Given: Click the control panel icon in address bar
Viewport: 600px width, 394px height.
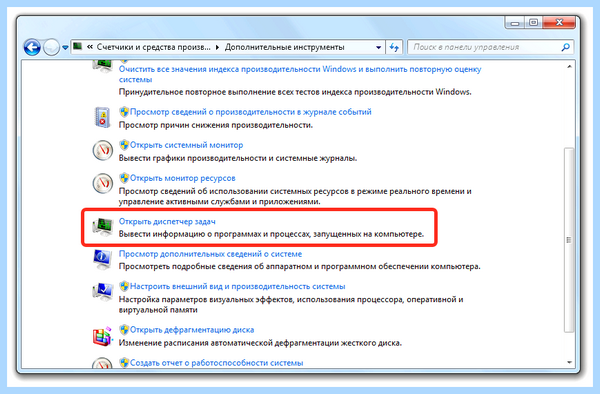Looking at the screenshot, I should click(x=78, y=47).
